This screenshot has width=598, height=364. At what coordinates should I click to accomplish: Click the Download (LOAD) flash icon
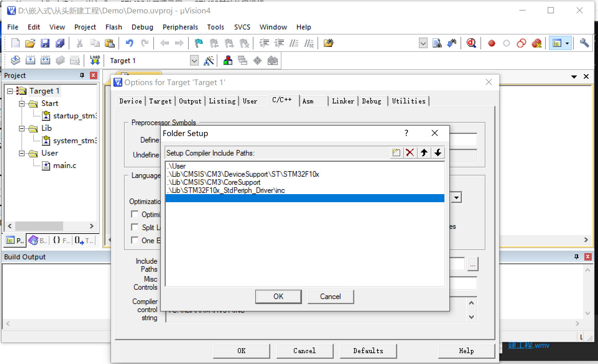(x=95, y=60)
